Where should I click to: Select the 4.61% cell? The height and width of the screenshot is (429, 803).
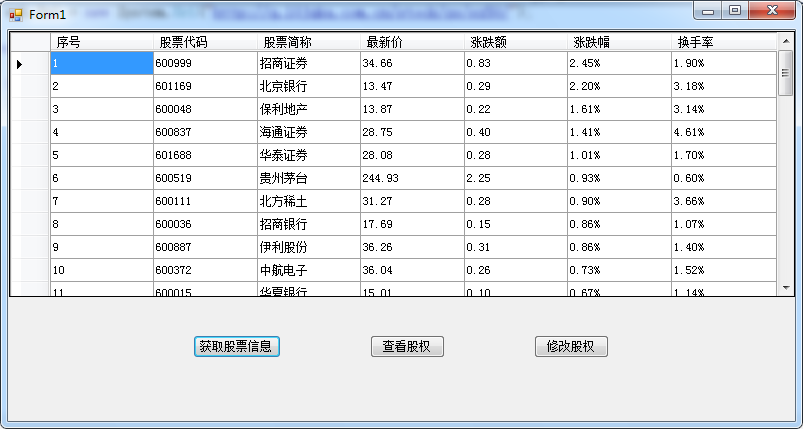coord(724,132)
